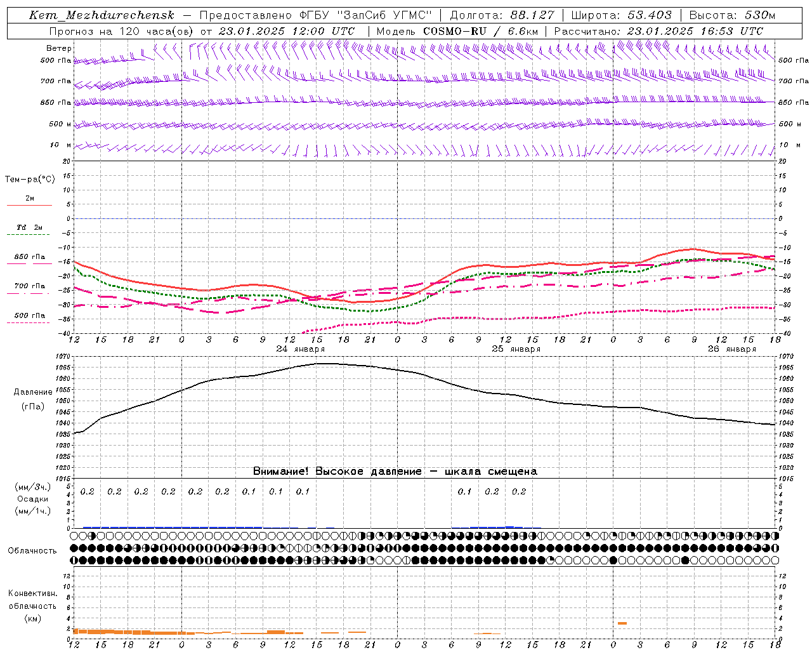Click the Облачность panel label
812x650 pixels.
coord(32,551)
